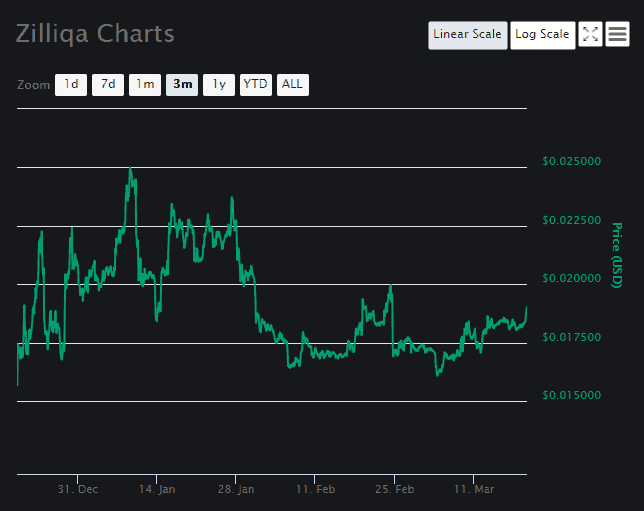This screenshot has width=644, height=511.
Task: Click the 28. Jan date label
Action: pyautogui.click(x=236, y=489)
